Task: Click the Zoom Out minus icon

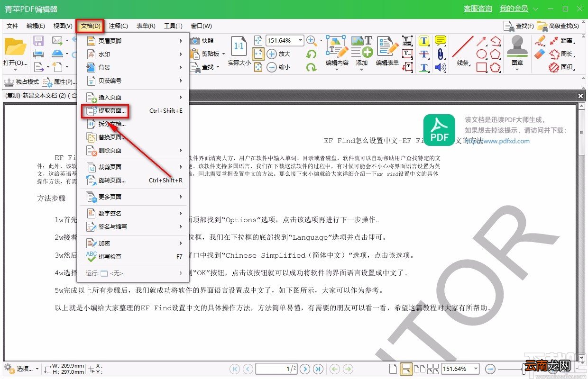Action: pyautogui.click(x=272, y=67)
